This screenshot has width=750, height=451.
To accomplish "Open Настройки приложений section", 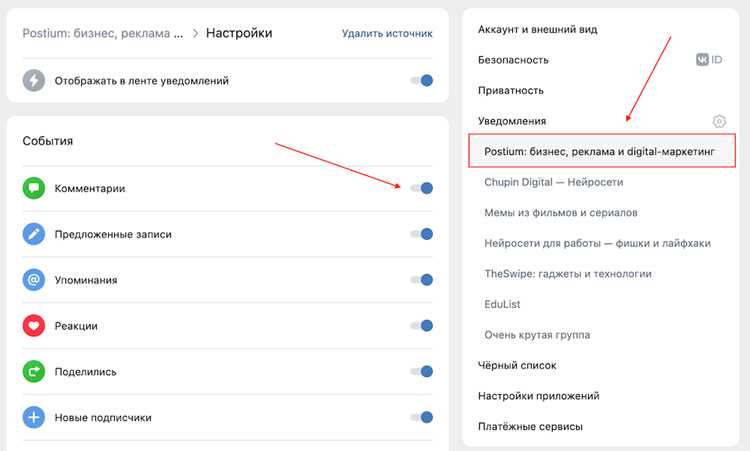I will (x=539, y=396).
